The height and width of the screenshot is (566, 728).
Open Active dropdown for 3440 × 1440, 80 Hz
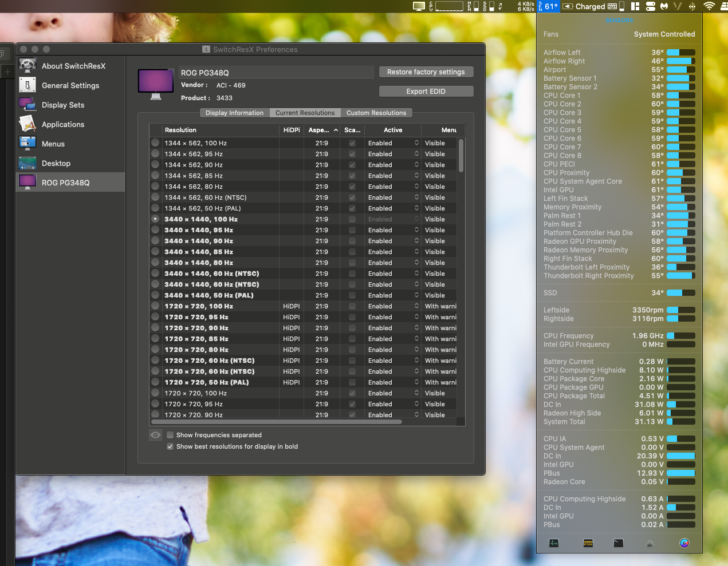coord(393,263)
